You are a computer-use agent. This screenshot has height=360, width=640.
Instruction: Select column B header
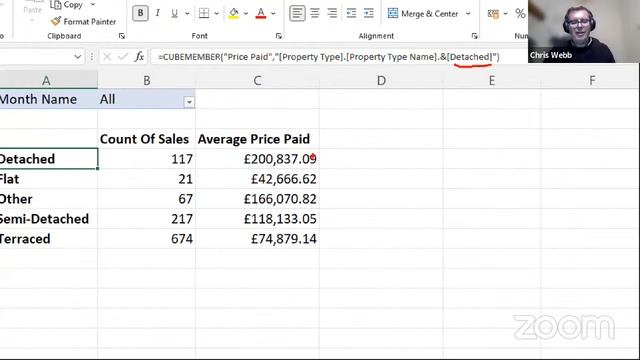[147, 80]
